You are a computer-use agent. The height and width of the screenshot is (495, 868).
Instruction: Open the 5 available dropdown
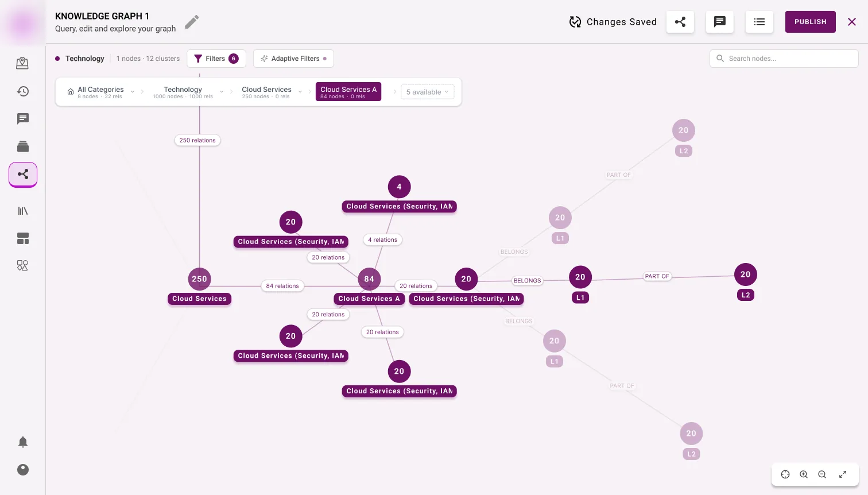pyautogui.click(x=428, y=92)
